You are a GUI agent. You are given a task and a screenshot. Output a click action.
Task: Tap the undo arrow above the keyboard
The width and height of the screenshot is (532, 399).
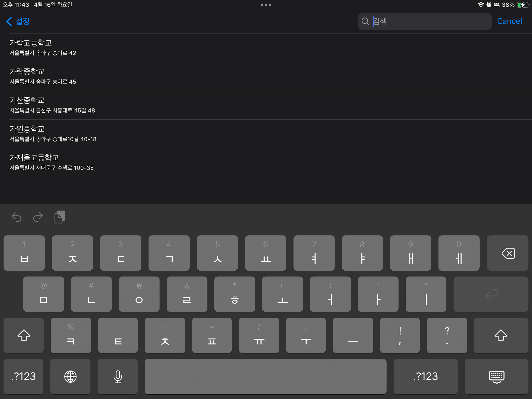[x=17, y=217]
